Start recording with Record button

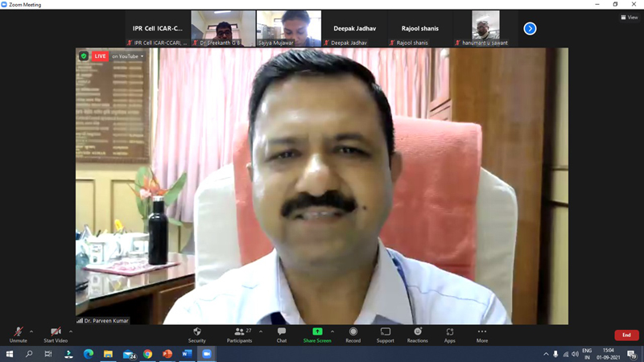point(353,335)
